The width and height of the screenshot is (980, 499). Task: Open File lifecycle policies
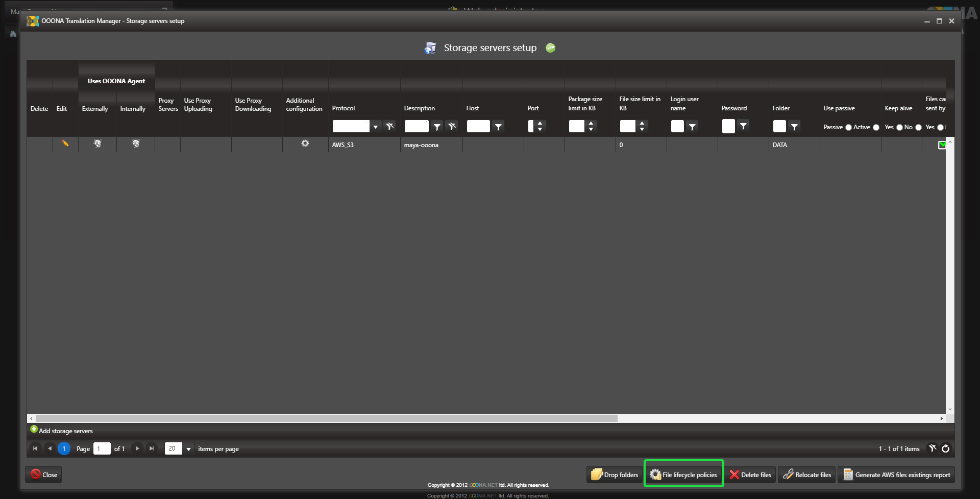coord(684,474)
